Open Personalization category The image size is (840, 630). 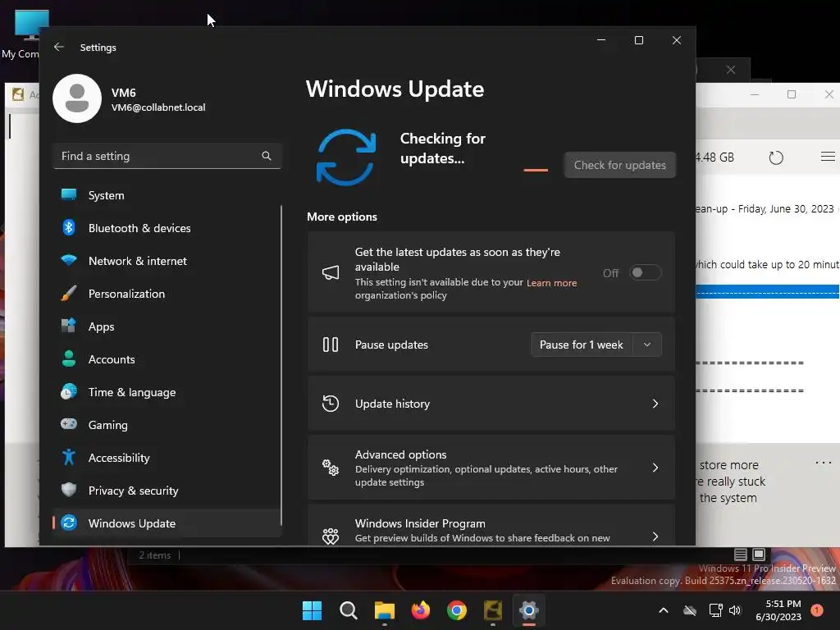[167, 294]
